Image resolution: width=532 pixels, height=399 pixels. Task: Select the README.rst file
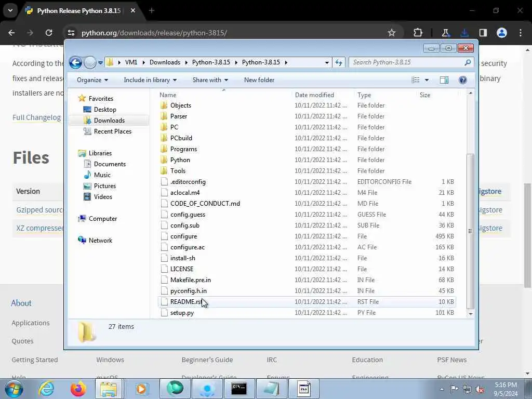[187, 302]
